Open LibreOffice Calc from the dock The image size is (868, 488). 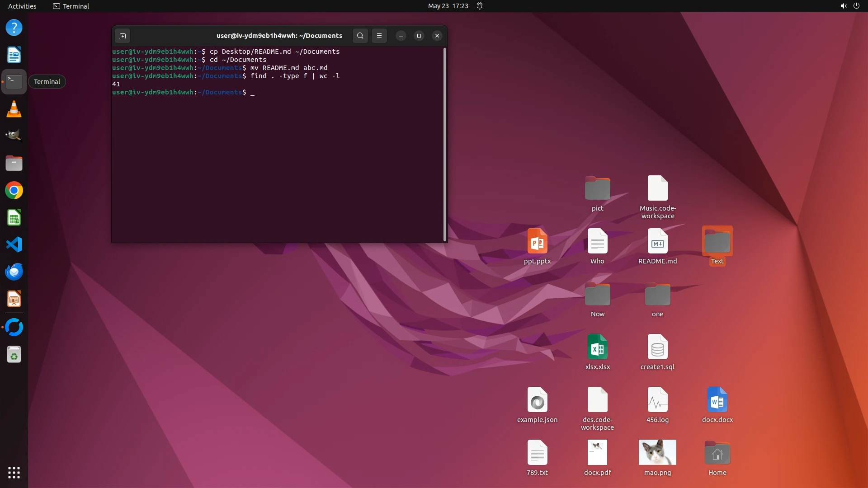(x=14, y=218)
